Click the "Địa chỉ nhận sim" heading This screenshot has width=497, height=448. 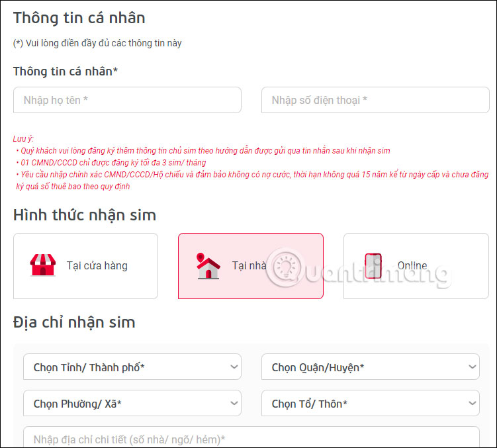coord(74,322)
